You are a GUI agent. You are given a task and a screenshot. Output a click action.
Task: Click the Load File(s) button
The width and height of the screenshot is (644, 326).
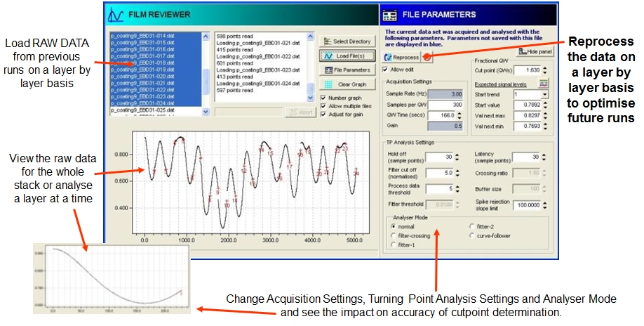pyautogui.click(x=347, y=56)
